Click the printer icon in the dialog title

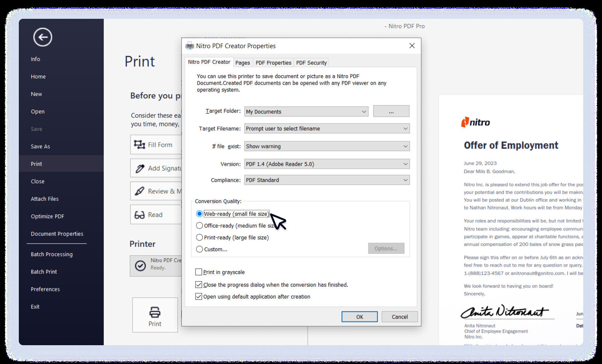190,45
